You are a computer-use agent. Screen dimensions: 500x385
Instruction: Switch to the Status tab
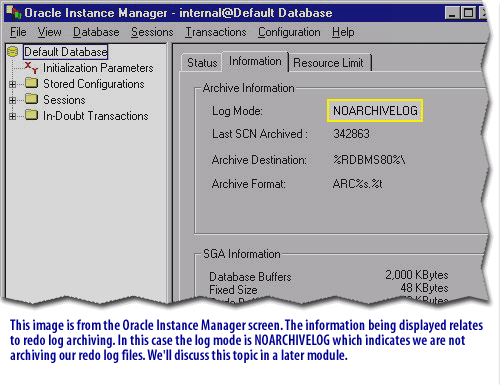click(x=202, y=63)
